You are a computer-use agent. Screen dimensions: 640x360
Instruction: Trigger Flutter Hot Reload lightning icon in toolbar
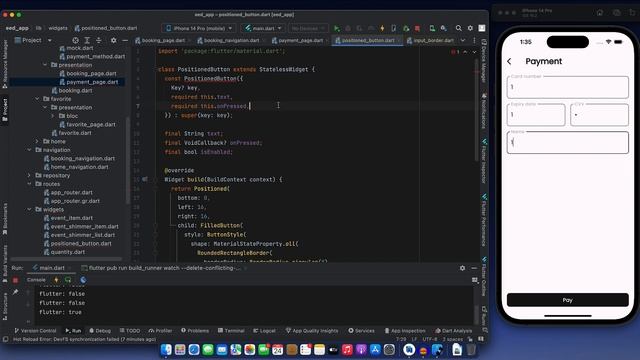[382, 28]
